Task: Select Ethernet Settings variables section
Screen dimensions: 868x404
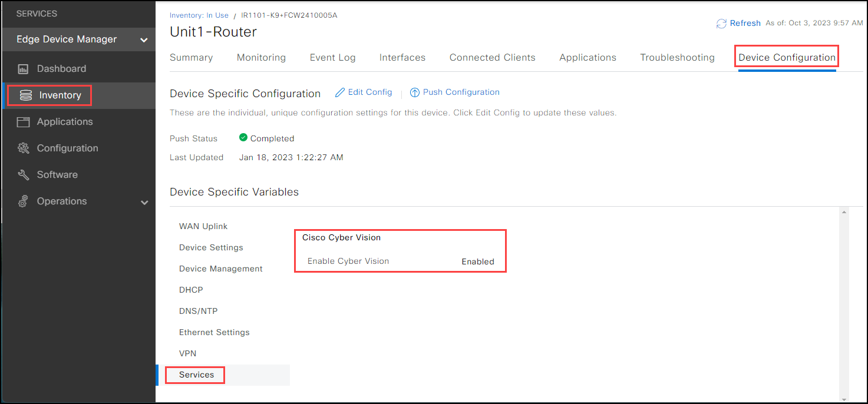Action: (x=214, y=333)
